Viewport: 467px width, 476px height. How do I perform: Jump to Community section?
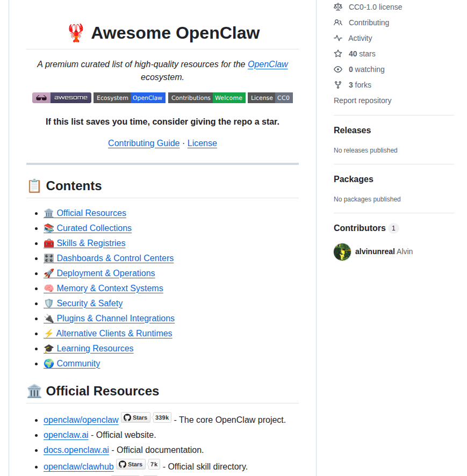72,363
